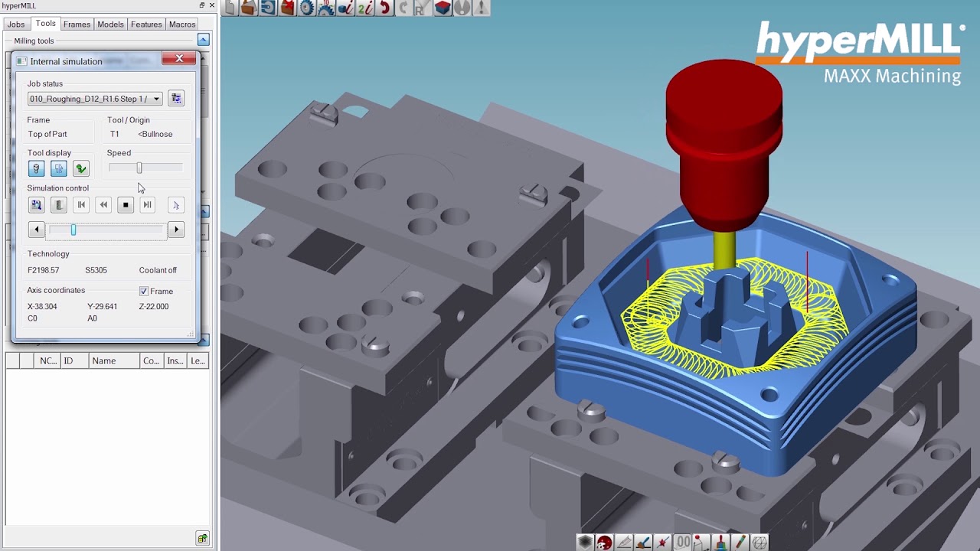This screenshot has height=551, width=980.
Task: Click the Speed slider handle
Action: click(139, 168)
